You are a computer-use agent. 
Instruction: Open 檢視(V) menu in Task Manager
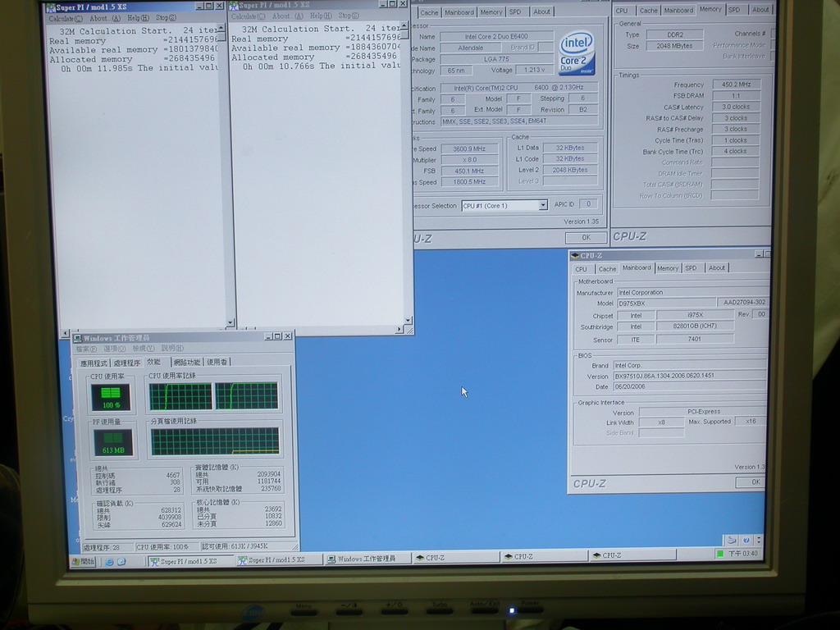143,348
